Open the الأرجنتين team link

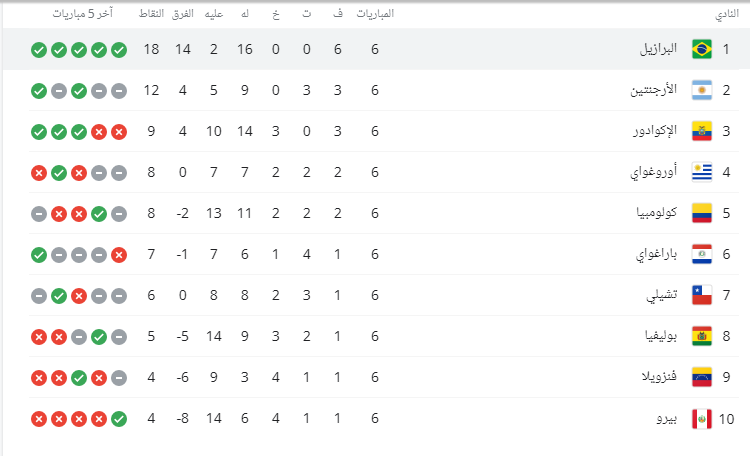pyautogui.click(x=654, y=90)
